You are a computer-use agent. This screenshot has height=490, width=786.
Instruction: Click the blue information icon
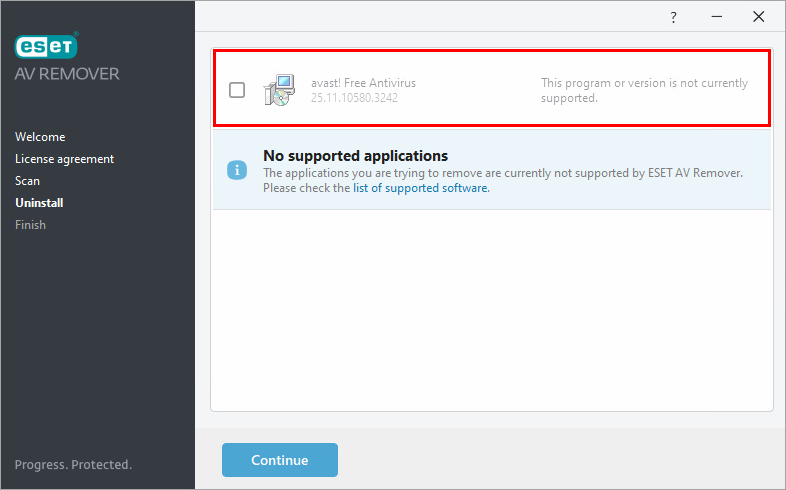point(237,170)
